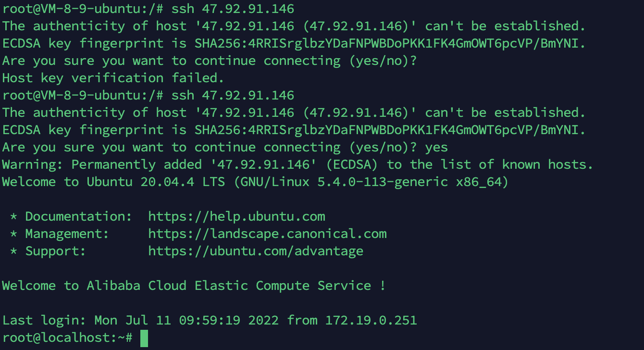Click the '* Documentation:' label
This screenshot has height=350, width=644.
point(71,216)
